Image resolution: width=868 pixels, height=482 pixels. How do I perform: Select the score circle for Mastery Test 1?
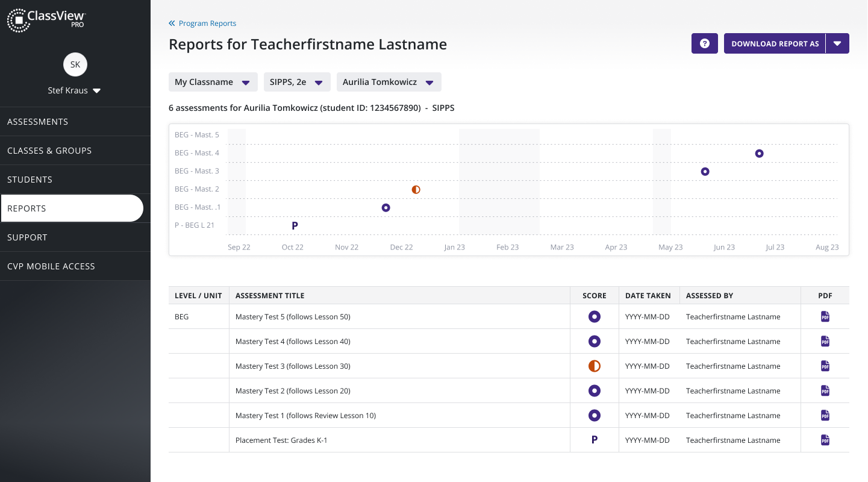click(594, 415)
